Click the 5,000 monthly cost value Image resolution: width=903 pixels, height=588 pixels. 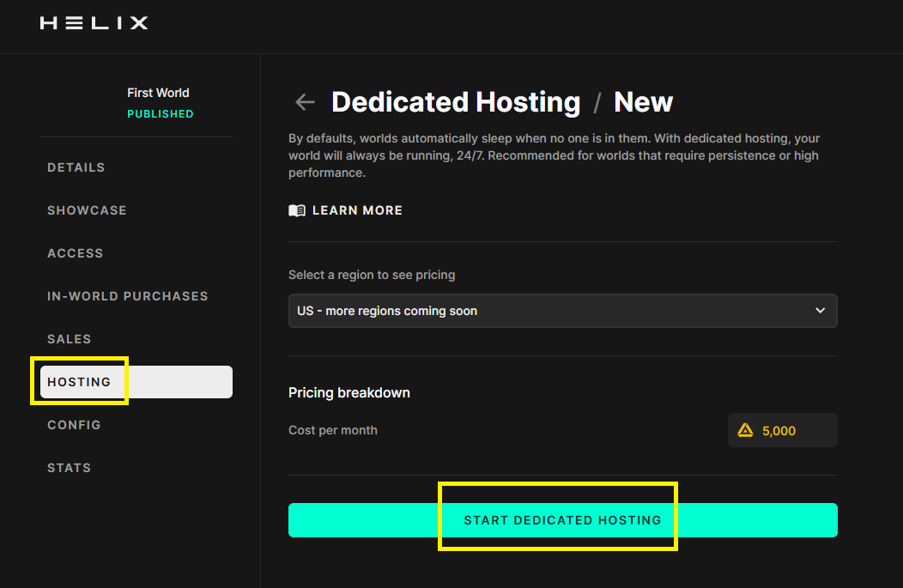pyautogui.click(x=779, y=431)
